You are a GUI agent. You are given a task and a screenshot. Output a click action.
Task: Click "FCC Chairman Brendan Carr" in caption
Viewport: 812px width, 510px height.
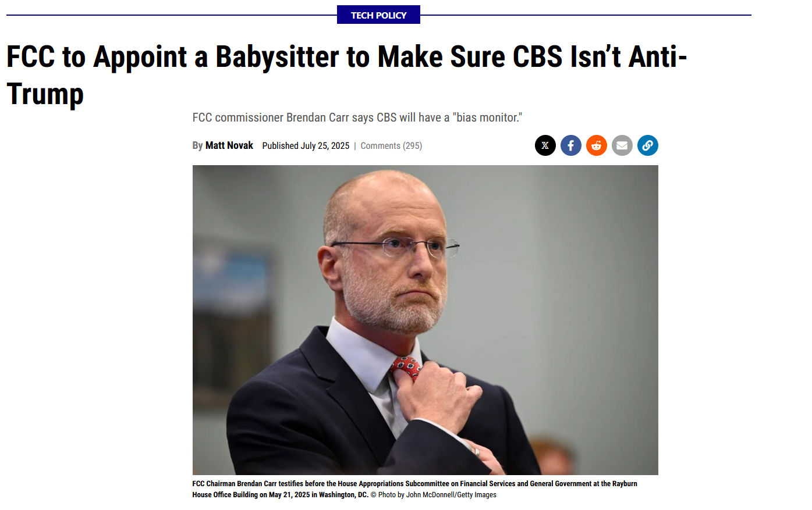tap(235, 484)
